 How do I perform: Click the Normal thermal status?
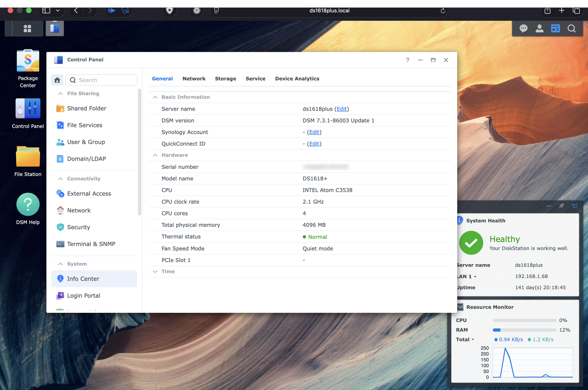315,237
